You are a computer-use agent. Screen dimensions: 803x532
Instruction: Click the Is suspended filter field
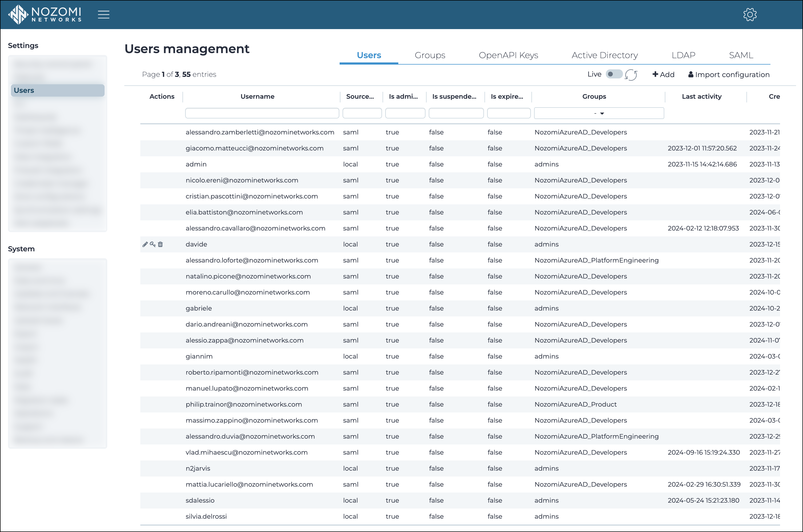(x=456, y=113)
